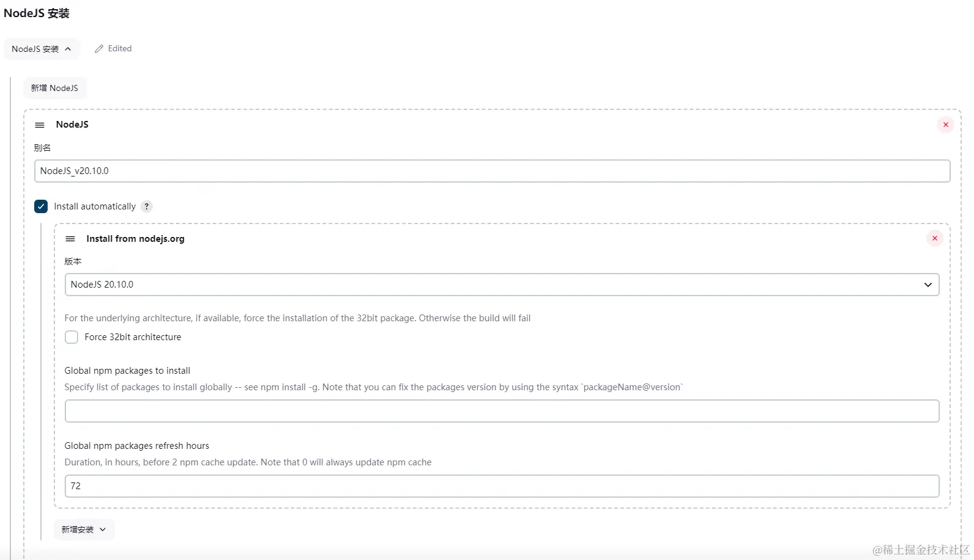The height and width of the screenshot is (560, 974).
Task: Click Global npm packages to install field
Action: [x=501, y=411]
